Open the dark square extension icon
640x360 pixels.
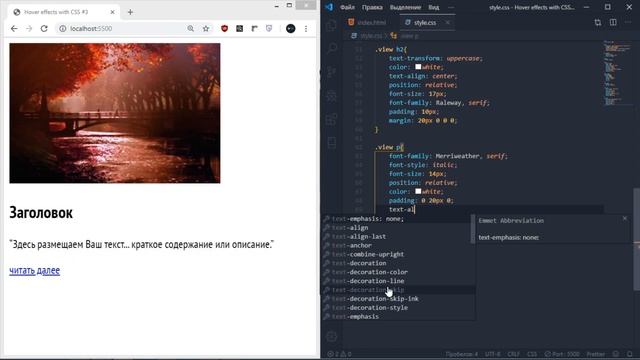click(240, 29)
